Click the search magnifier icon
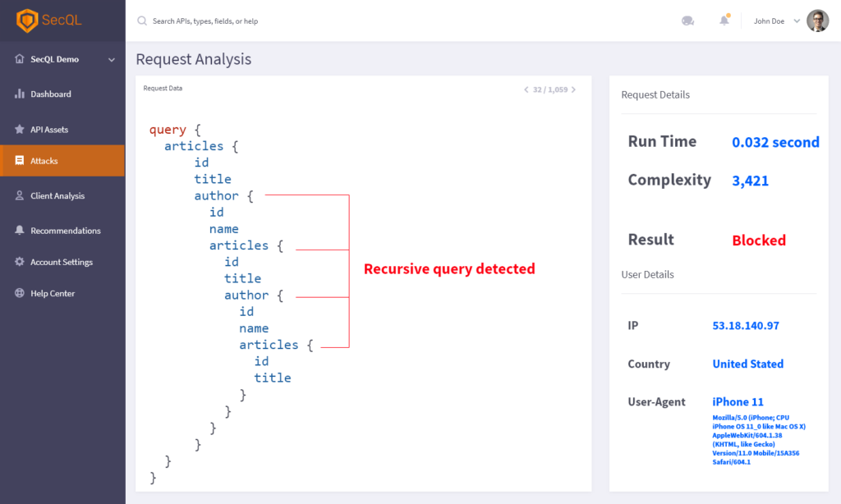The width and height of the screenshot is (841, 504). click(142, 21)
